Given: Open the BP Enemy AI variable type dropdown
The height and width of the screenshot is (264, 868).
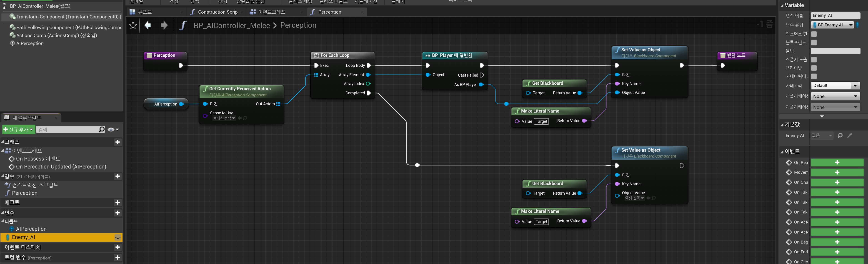Looking at the screenshot, I should pos(832,25).
